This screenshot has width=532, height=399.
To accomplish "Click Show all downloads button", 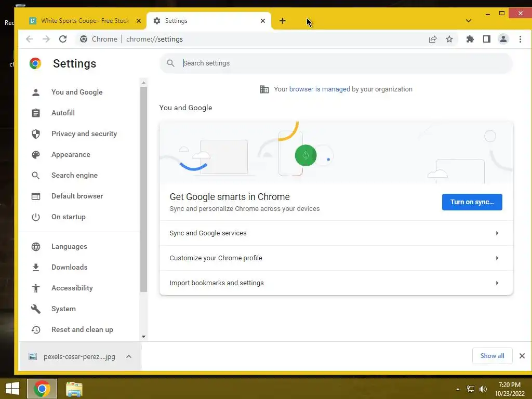I will click(x=492, y=355).
